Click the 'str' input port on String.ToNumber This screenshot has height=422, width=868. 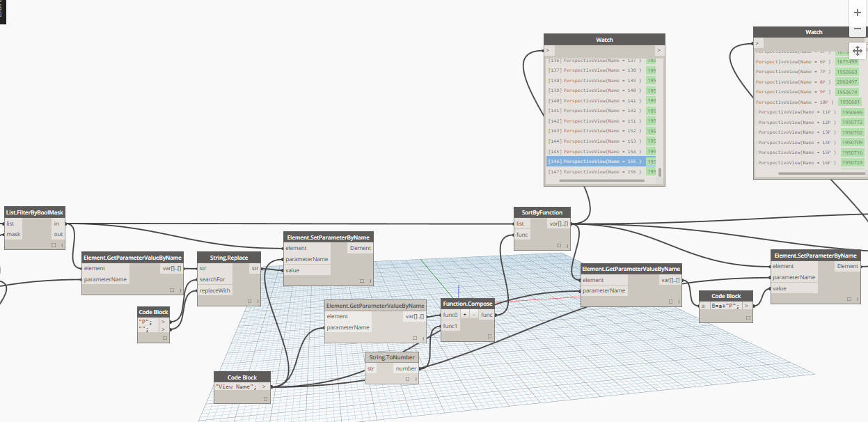point(372,368)
